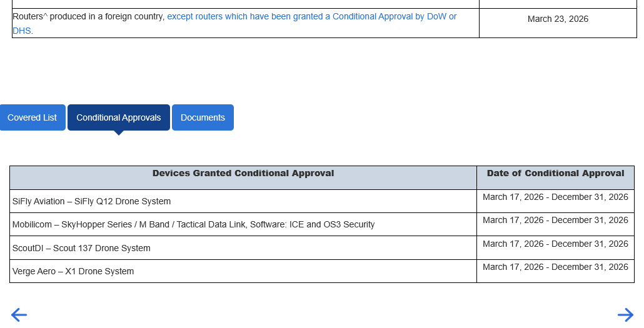Open the Documents tab
644x328 pixels.
(x=203, y=117)
